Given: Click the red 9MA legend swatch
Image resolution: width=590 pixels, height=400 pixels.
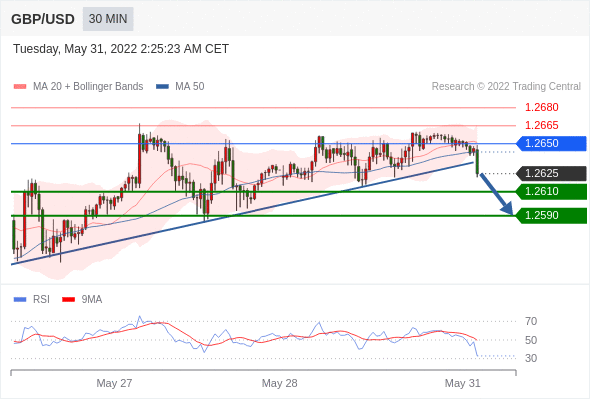Looking at the screenshot, I should [x=68, y=300].
